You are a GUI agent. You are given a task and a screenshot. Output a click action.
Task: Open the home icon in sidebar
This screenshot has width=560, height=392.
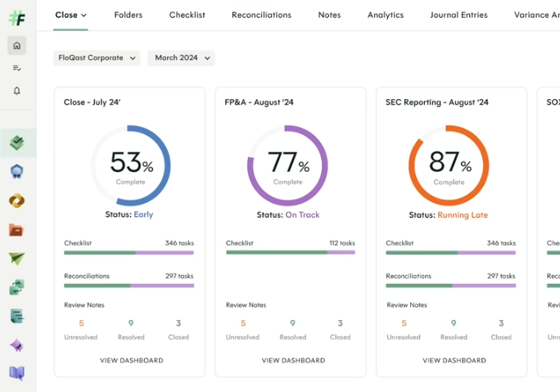16,46
